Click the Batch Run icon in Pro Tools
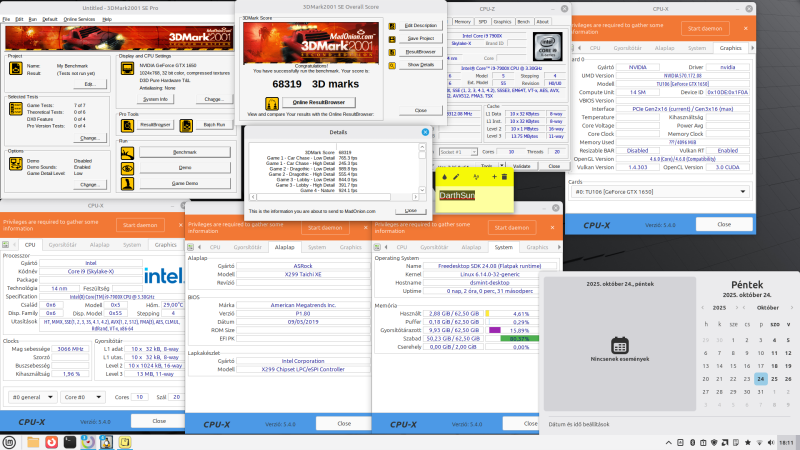 (x=186, y=125)
